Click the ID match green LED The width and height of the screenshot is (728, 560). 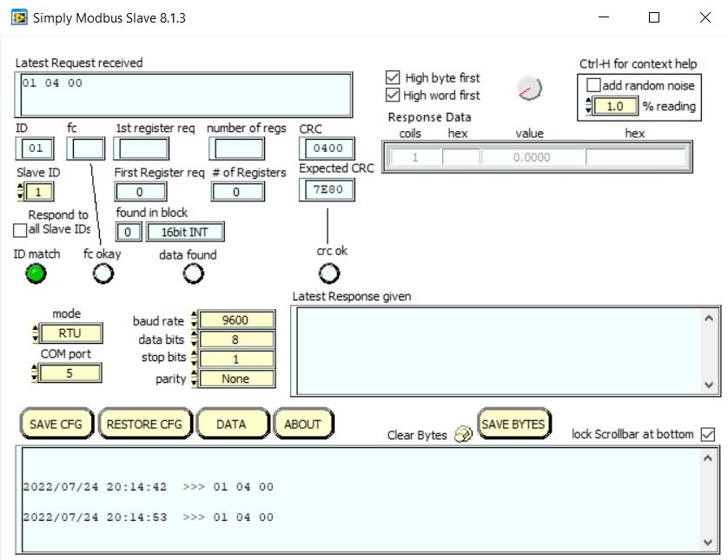click(36, 273)
